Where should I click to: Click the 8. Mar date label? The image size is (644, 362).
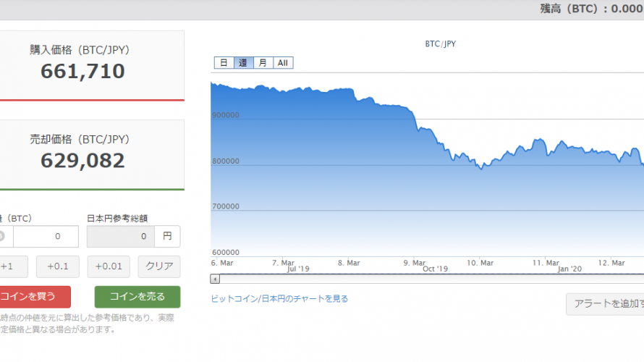[349, 263]
